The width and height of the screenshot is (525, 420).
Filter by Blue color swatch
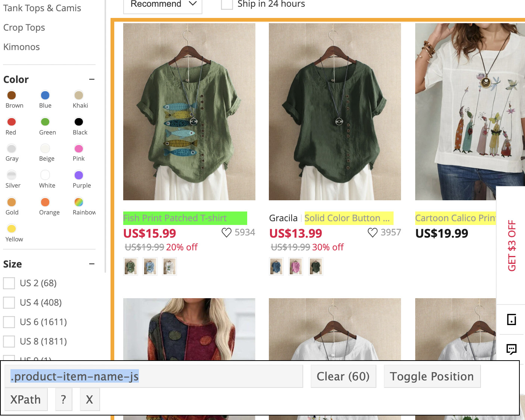[x=45, y=95]
